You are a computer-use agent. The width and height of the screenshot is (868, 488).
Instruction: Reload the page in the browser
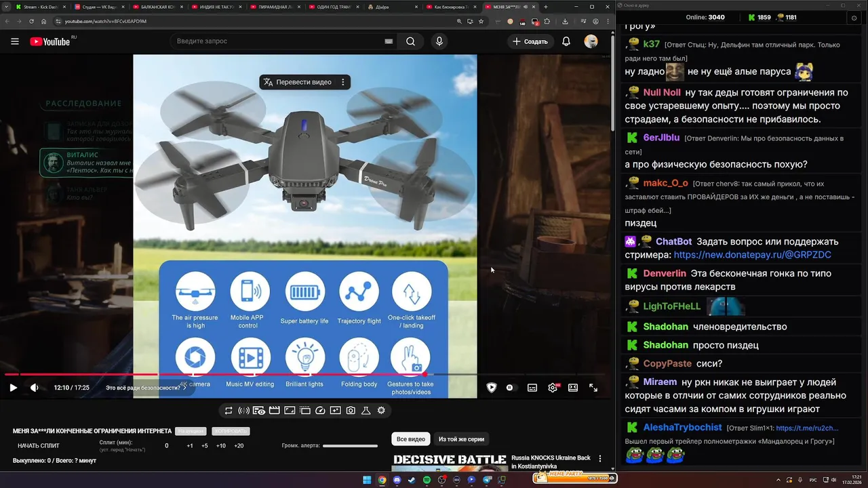pos(32,21)
